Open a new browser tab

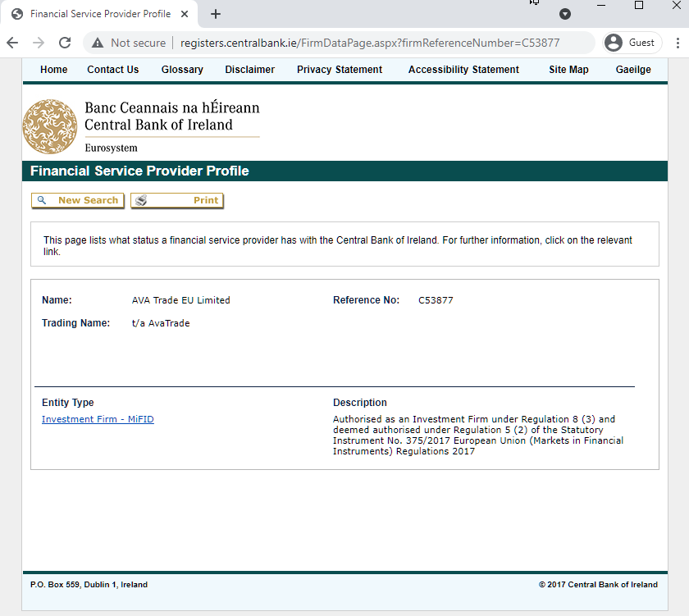[x=215, y=14]
